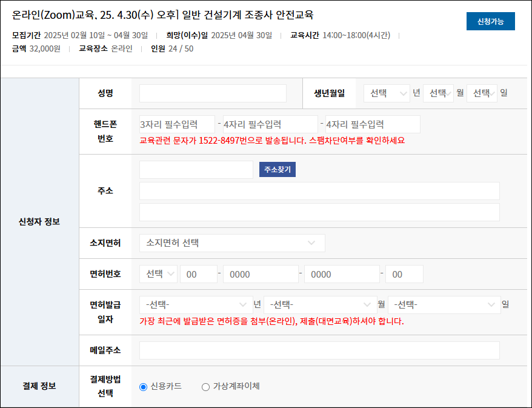This screenshot has width=532, height=408.
Task: Click the 인원 24 / 50 text
Action: pos(172,48)
